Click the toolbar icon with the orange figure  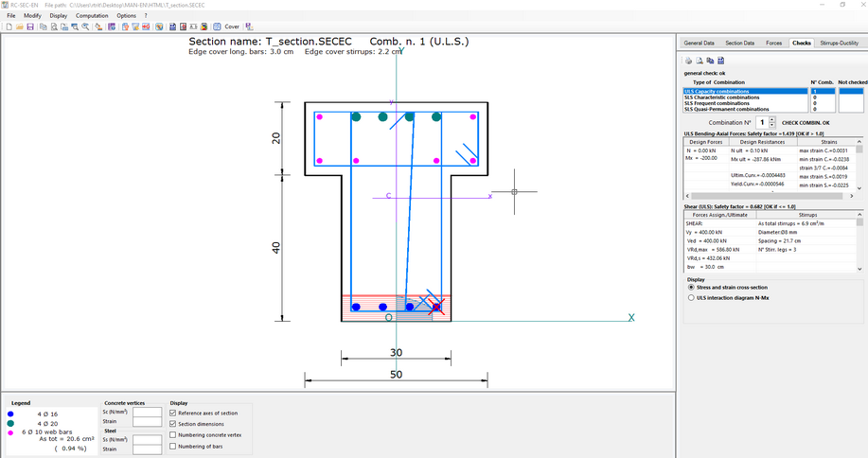125,26
